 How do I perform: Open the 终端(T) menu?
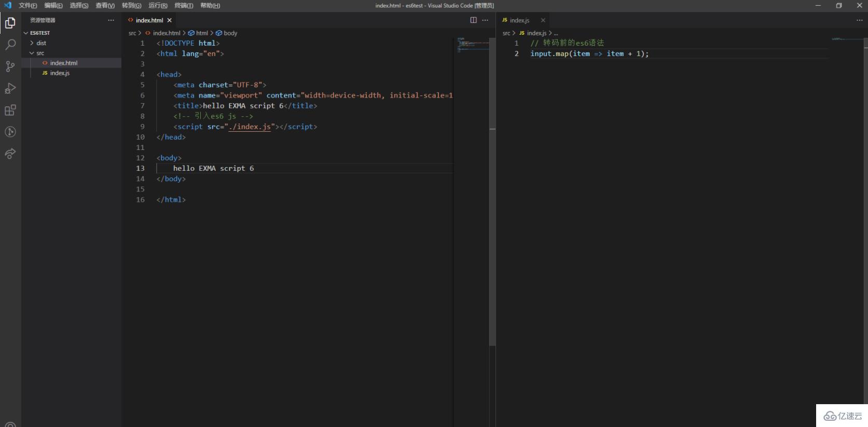click(x=184, y=5)
